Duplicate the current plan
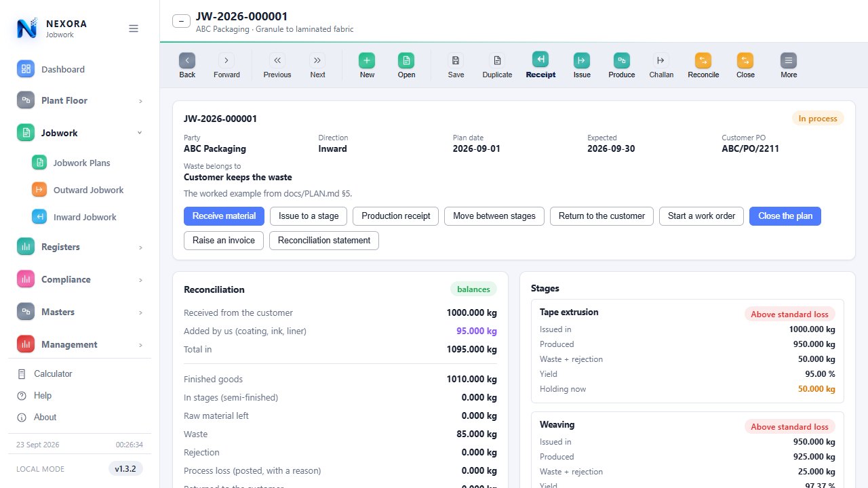 click(497, 60)
